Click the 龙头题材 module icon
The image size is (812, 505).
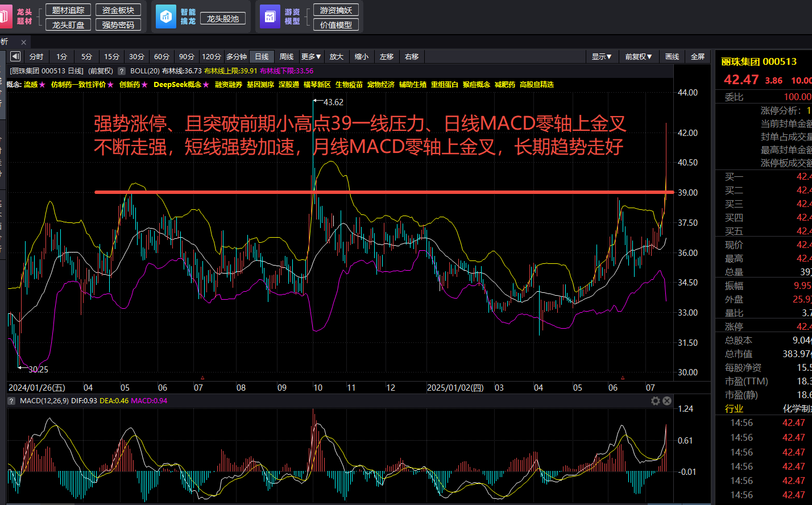pyautogui.click(x=5, y=16)
